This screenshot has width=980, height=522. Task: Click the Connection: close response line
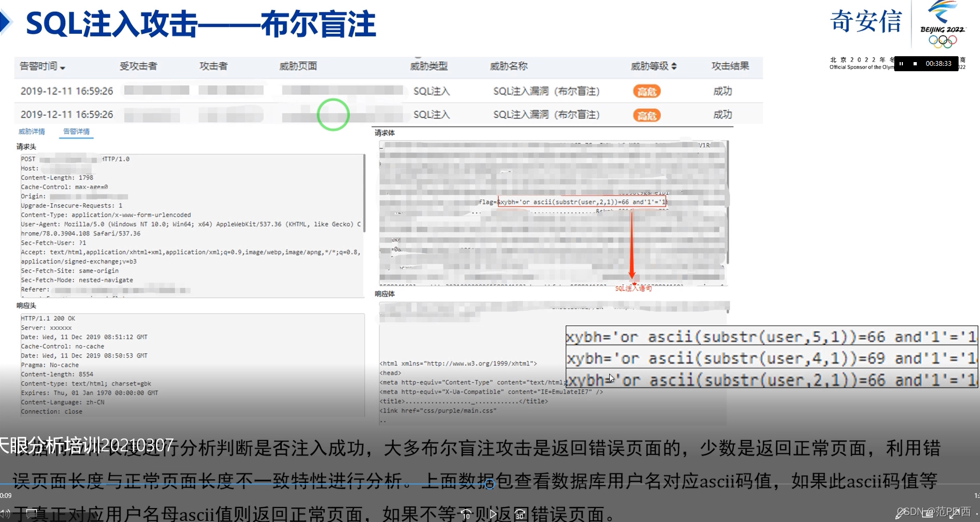click(51, 412)
